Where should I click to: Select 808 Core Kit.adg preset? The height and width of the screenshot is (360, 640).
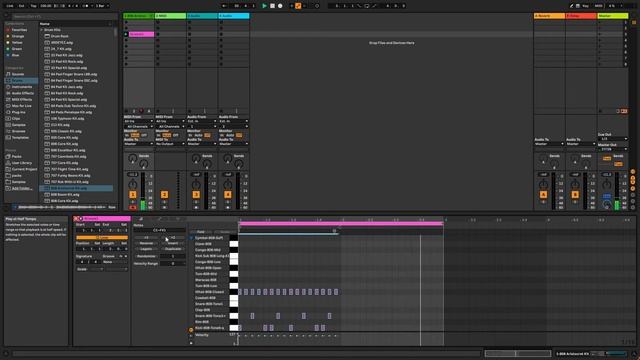click(64, 201)
